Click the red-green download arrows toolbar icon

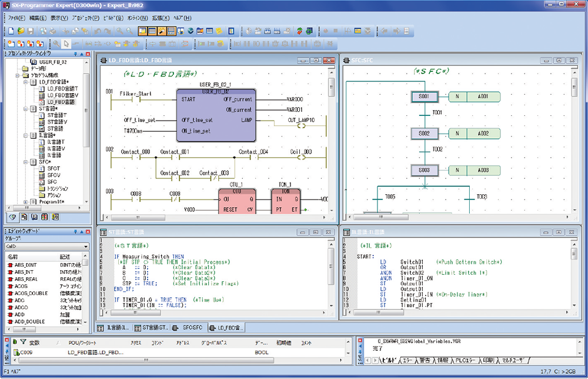(299, 31)
